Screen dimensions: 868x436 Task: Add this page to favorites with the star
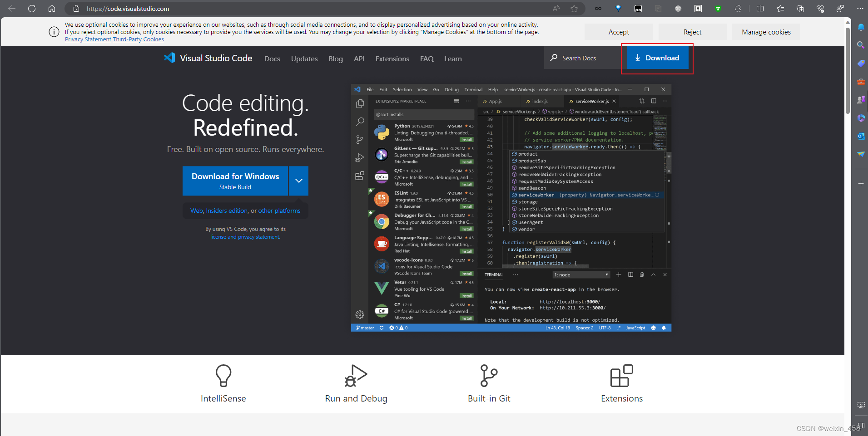(x=574, y=9)
